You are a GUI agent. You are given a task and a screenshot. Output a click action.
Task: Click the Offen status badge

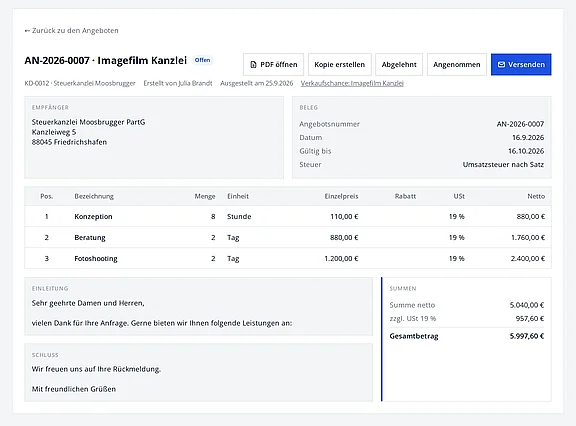pyautogui.click(x=202, y=60)
